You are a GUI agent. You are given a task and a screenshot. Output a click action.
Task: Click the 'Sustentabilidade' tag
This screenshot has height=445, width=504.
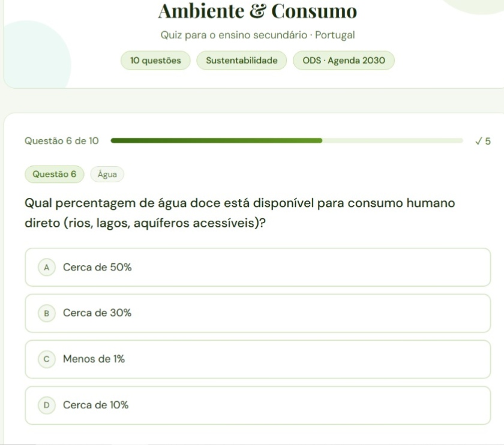242,61
